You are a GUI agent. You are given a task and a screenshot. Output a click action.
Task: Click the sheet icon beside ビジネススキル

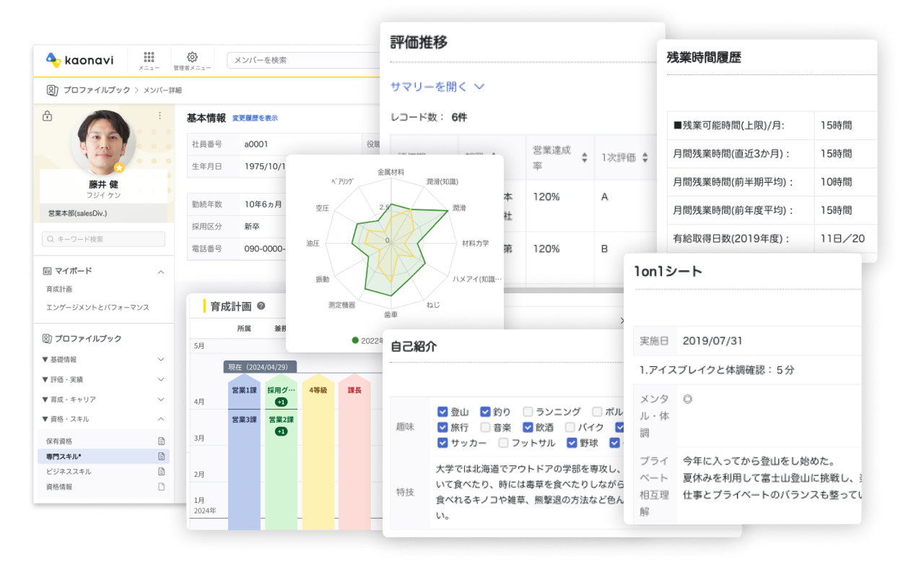[162, 472]
